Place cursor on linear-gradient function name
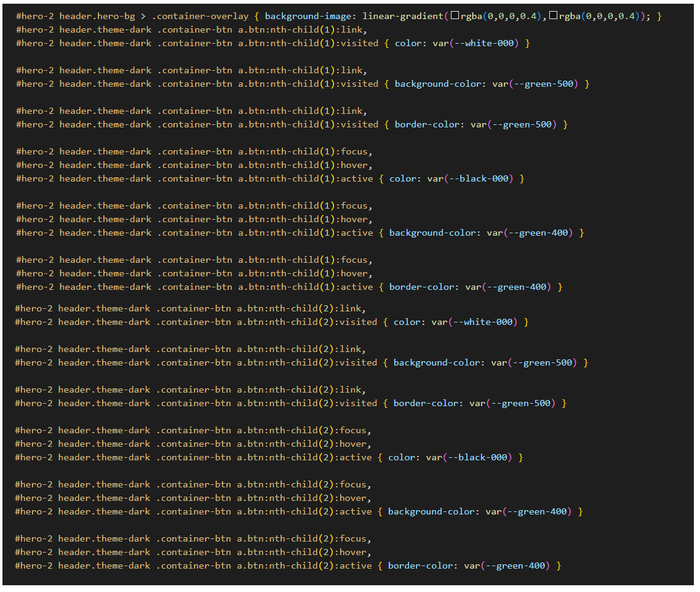The image size is (700, 592). point(403,16)
